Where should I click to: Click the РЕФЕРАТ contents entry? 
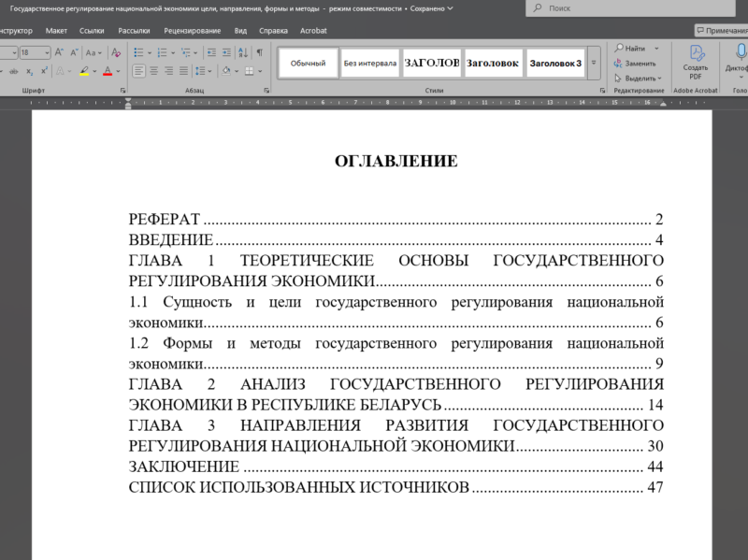pyautogui.click(x=396, y=219)
